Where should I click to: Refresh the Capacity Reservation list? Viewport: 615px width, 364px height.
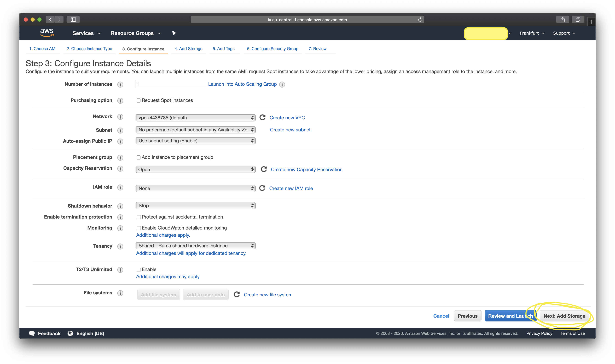point(264,169)
